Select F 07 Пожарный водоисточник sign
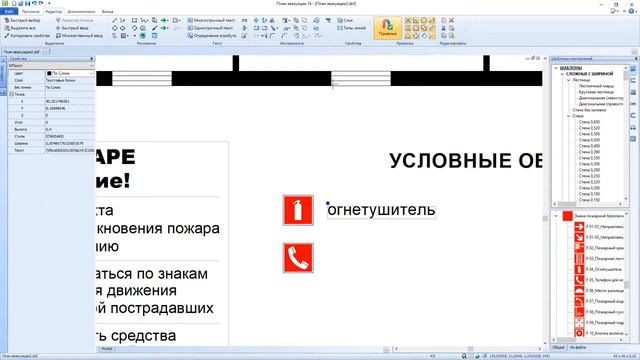The height and width of the screenshot is (360, 640). tap(599, 301)
